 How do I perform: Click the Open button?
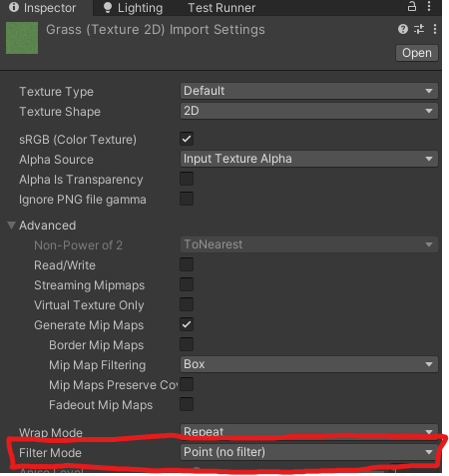pyautogui.click(x=417, y=53)
